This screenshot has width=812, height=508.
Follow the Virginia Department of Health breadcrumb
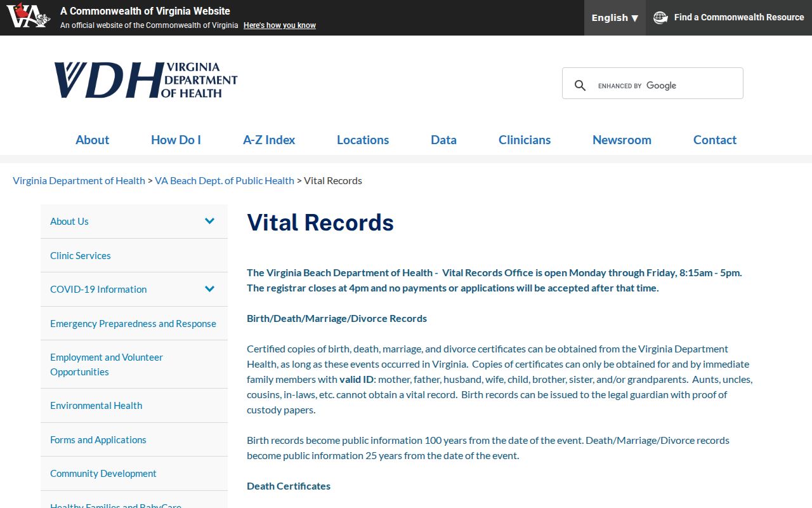tap(79, 180)
